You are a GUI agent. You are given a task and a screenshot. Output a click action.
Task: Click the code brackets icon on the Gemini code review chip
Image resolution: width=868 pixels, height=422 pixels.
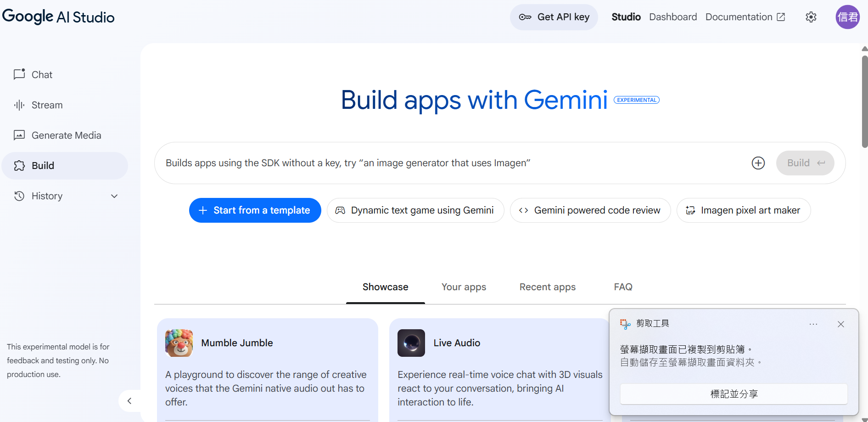point(523,210)
